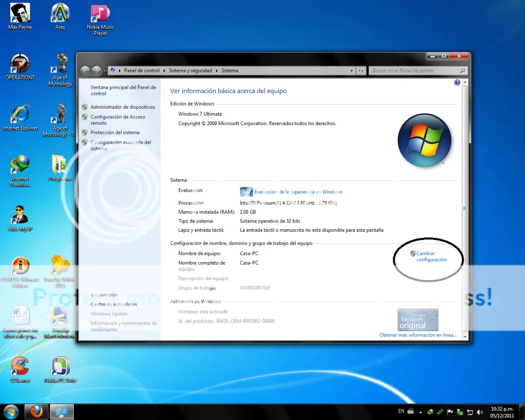Open the network tray icon
525x420 pixels.
[x=470, y=412]
